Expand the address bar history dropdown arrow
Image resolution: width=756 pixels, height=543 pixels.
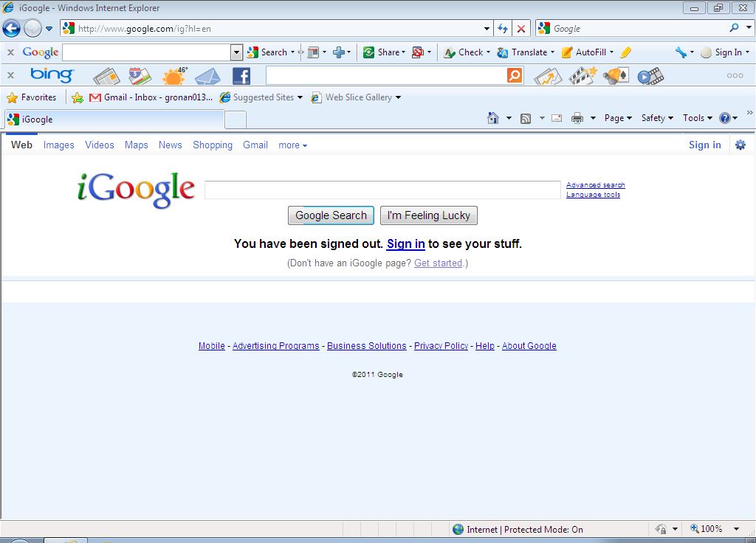pyautogui.click(x=487, y=29)
